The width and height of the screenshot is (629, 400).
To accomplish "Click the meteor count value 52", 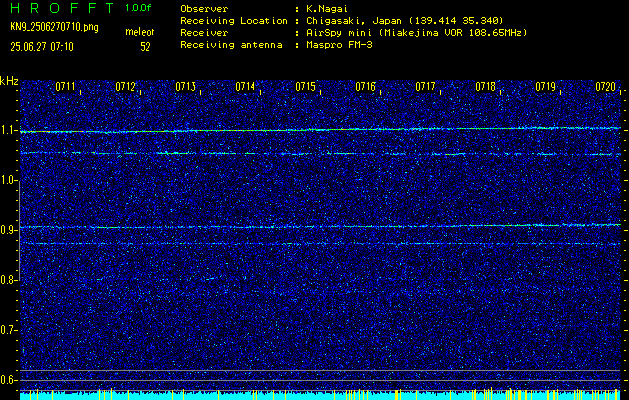I will click(x=145, y=47).
